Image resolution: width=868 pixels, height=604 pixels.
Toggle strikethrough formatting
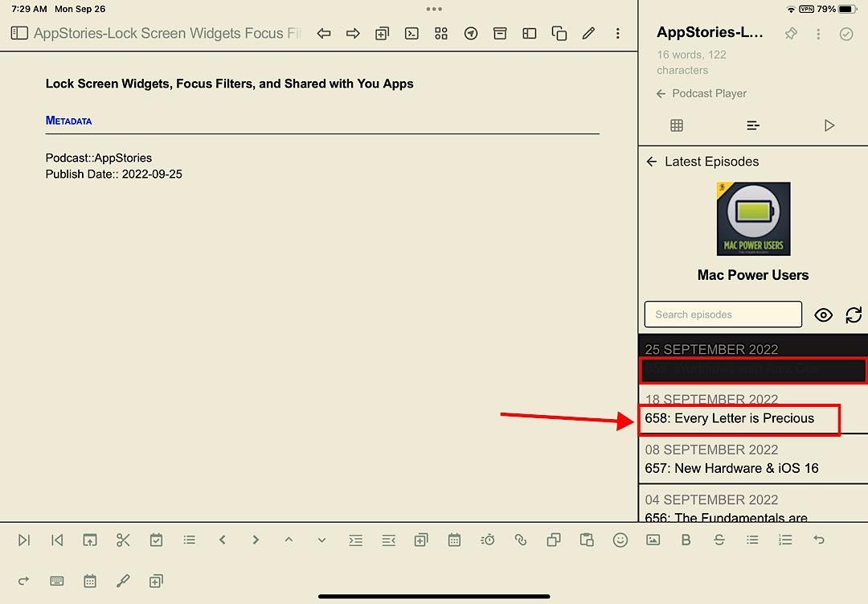pos(719,540)
